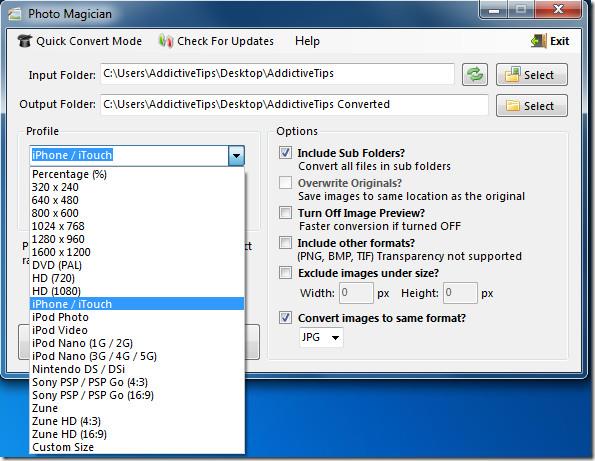Click the Check For Updates icon
This screenshot has width=595, height=461.
(x=166, y=41)
